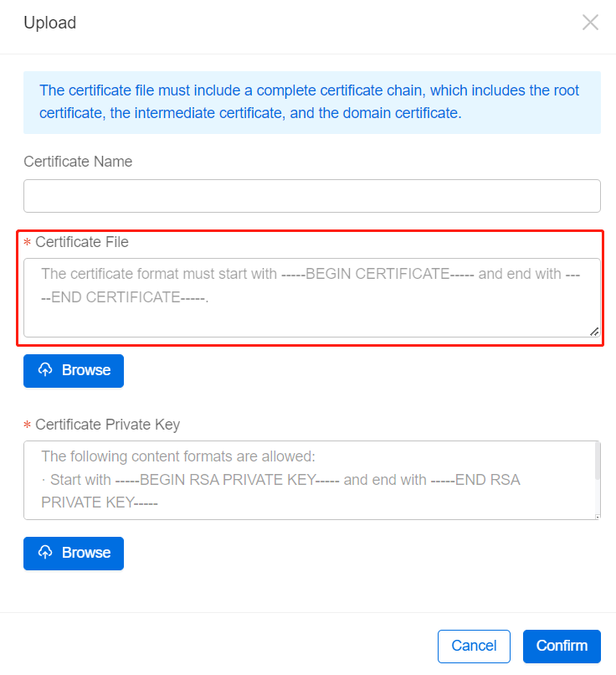Browse for a certificate file to upload
Viewport: 616px width, 675px height.
coord(74,370)
